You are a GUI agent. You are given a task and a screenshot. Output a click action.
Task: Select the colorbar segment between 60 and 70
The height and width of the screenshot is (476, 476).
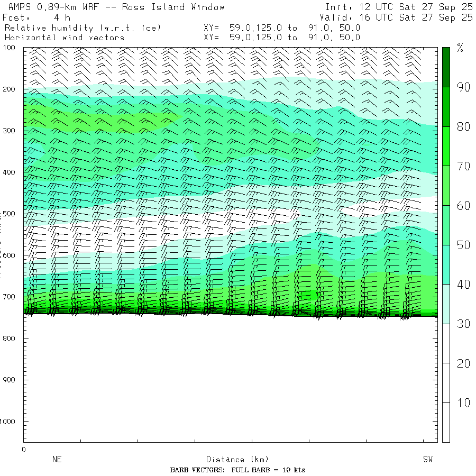point(446,186)
